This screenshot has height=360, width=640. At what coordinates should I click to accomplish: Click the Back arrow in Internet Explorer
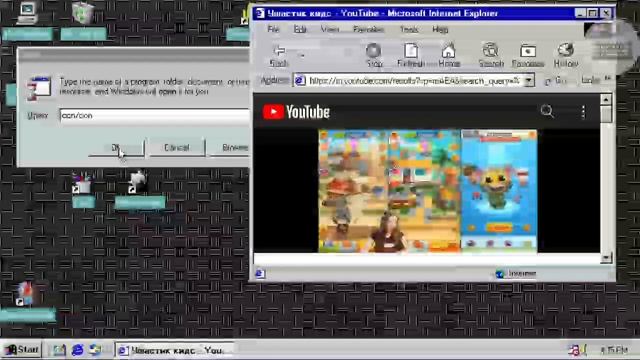point(279,56)
